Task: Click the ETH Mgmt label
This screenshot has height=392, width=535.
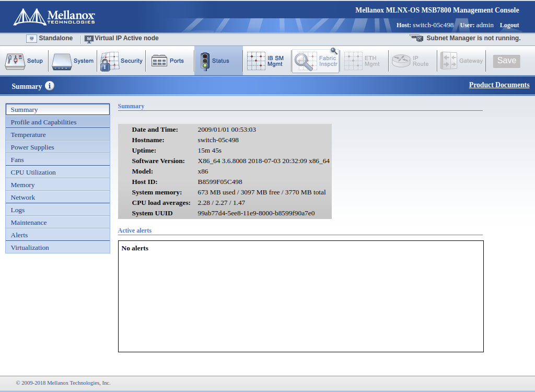Action: click(x=372, y=61)
